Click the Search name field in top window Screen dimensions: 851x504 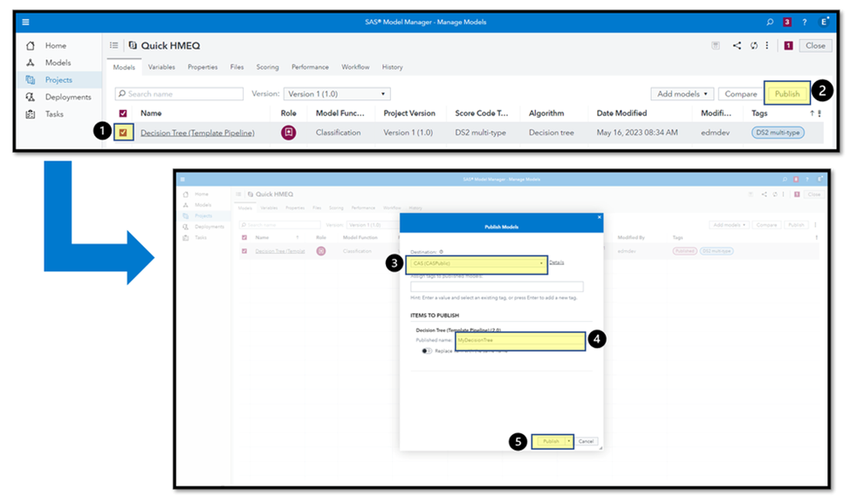(179, 94)
